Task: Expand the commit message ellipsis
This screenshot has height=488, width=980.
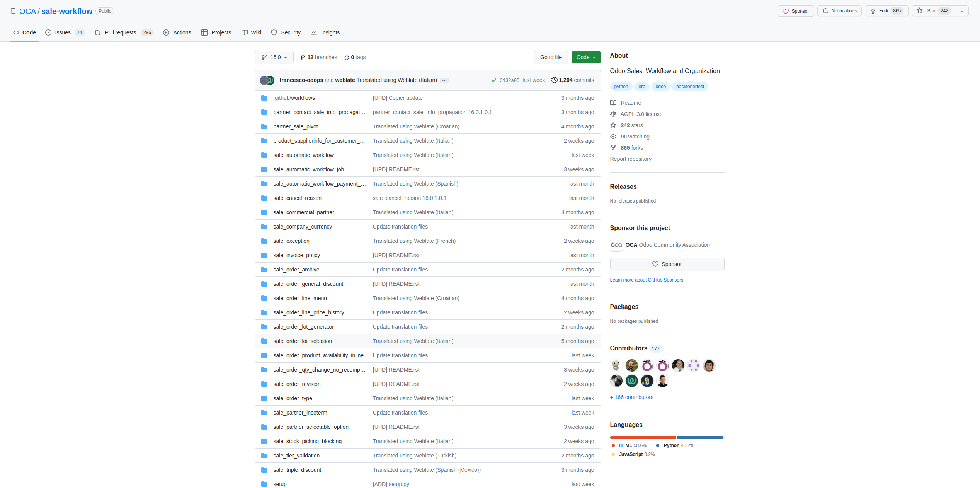Action: tap(444, 80)
